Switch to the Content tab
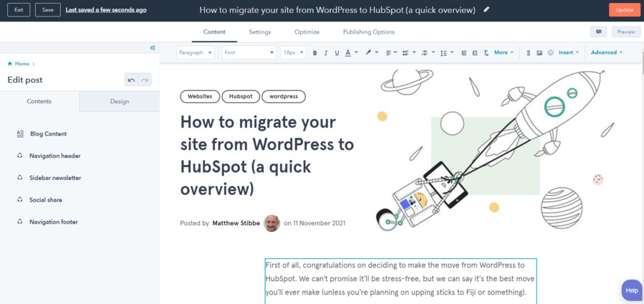644x304 pixels. [x=214, y=32]
